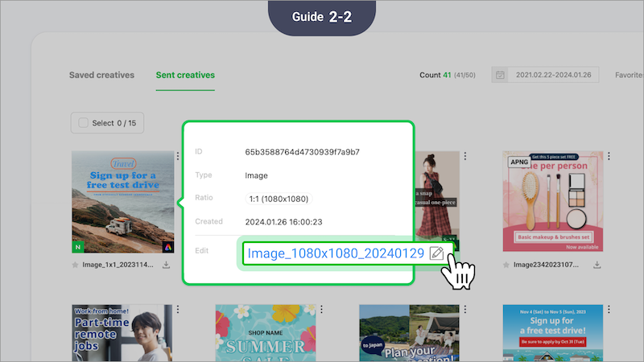Star the Image2342023107... creative as favorite
644x362 pixels.
pyautogui.click(x=506, y=265)
